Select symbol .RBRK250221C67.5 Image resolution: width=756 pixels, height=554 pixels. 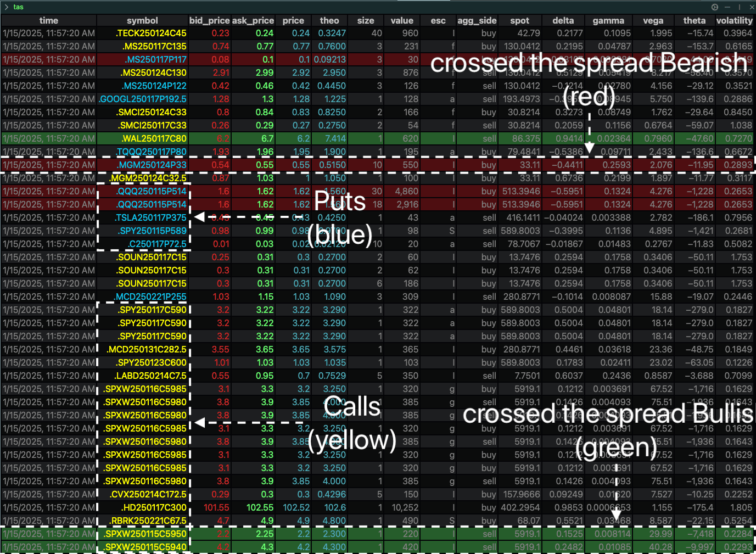point(148,521)
